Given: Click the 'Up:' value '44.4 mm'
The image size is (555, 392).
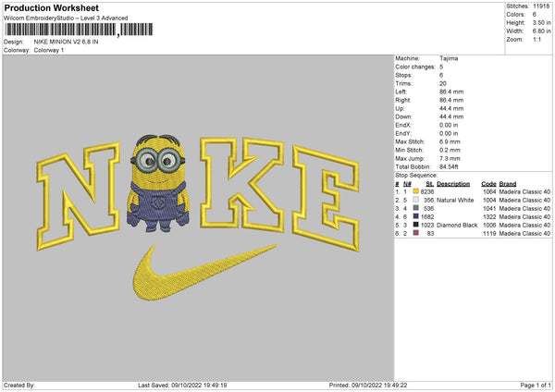Looking at the screenshot, I should tap(451, 108).
